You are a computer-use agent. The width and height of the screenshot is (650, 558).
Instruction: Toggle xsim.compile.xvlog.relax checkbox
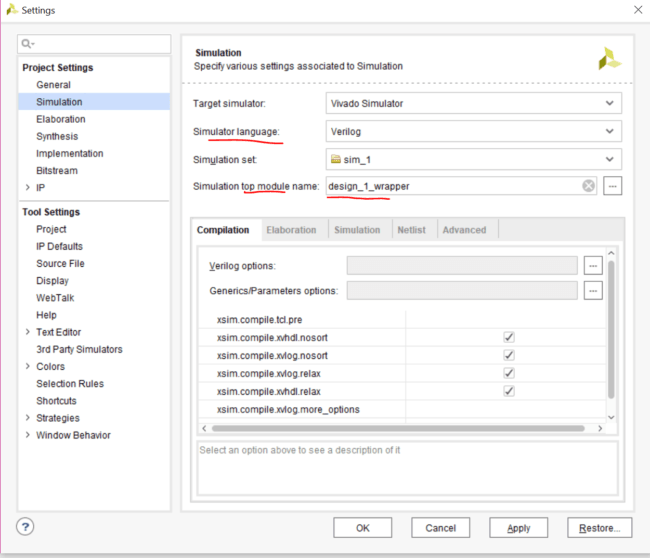(x=509, y=373)
